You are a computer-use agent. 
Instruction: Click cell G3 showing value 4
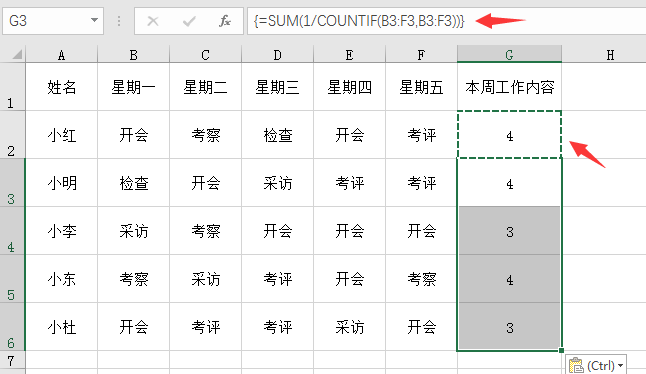click(509, 183)
